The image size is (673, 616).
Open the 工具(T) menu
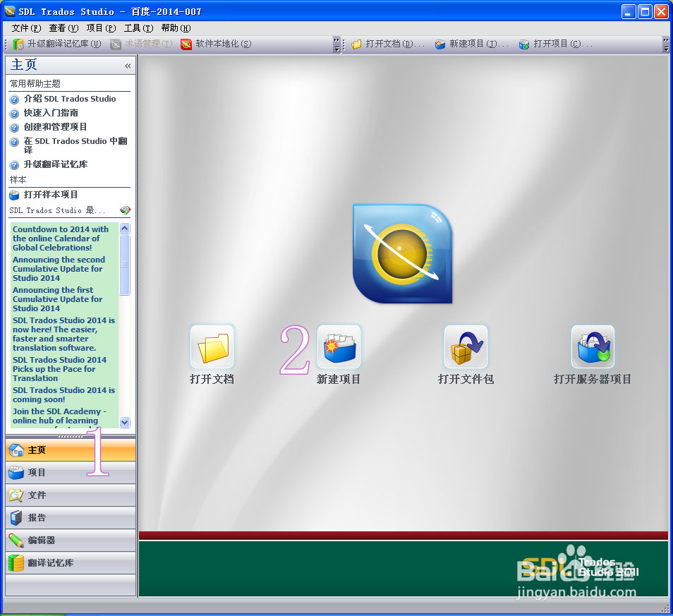(x=139, y=28)
